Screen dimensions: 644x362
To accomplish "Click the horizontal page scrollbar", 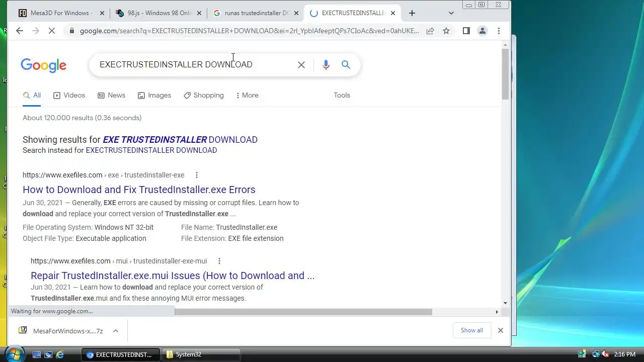I will coord(303,312).
